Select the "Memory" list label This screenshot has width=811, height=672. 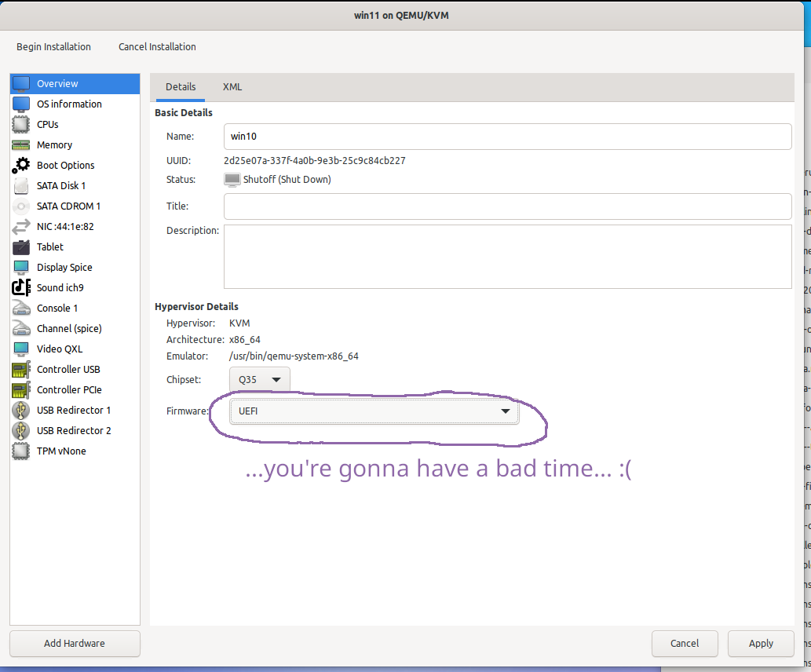click(54, 145)
